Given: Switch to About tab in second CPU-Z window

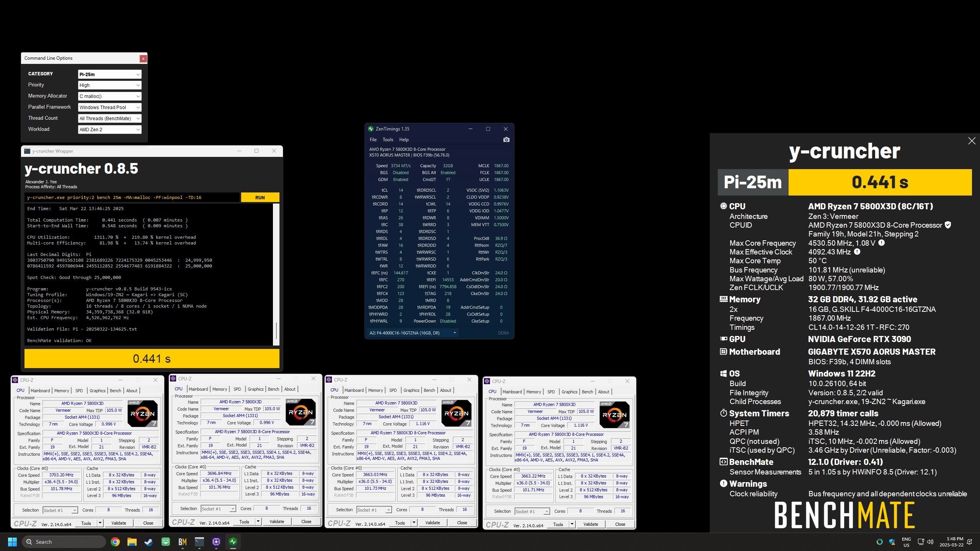Looking at the screenshot, I should 290,389.
